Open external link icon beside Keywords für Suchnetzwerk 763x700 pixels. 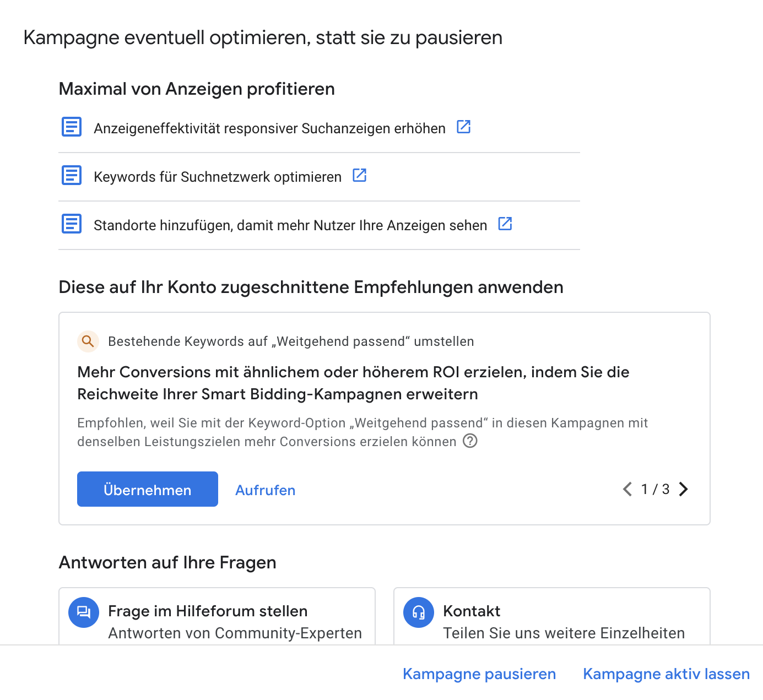(x=360, y=175)
